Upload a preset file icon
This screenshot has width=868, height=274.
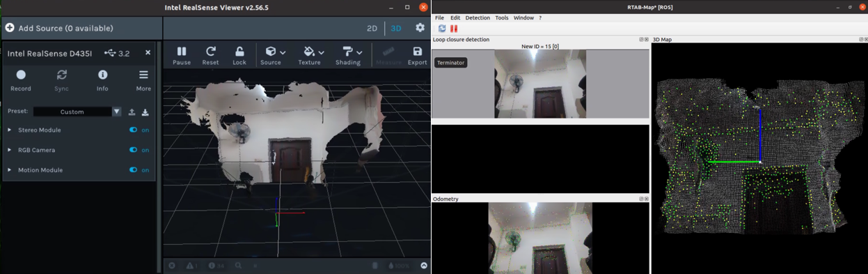tap(132, 112)
